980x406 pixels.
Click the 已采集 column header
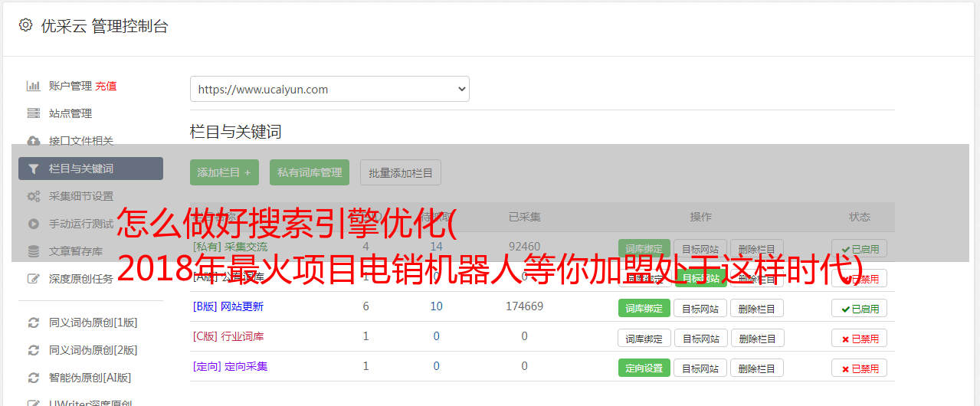pyautogui.click(x=525, y=217)
